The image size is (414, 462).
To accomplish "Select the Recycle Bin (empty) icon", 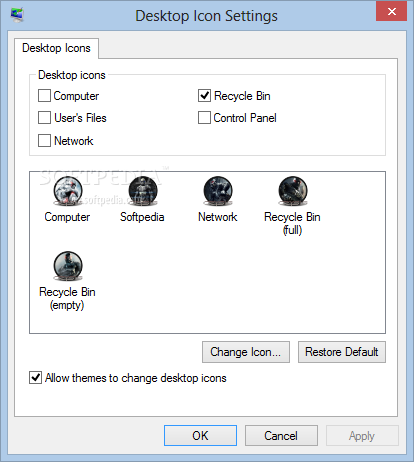I will (68, 266).
